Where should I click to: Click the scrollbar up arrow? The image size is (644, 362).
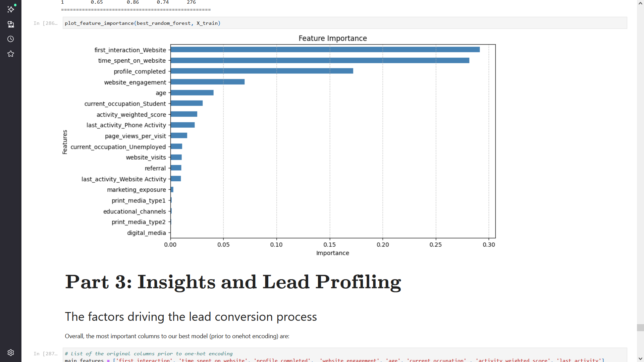point(640,3)
